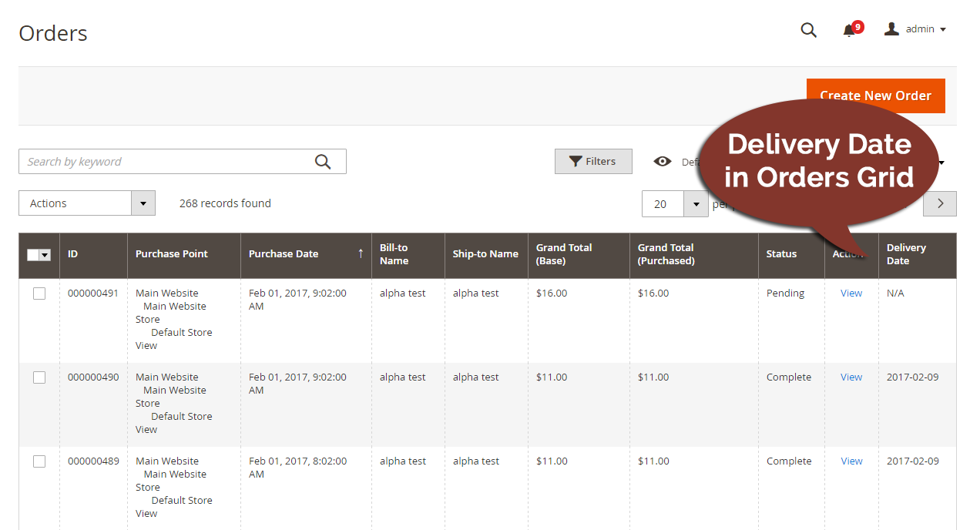Viewport: 980px width, 530px height.
Task: Select all orders with the header checkbox
Action: pyautogui.click(x=34, y=253)
